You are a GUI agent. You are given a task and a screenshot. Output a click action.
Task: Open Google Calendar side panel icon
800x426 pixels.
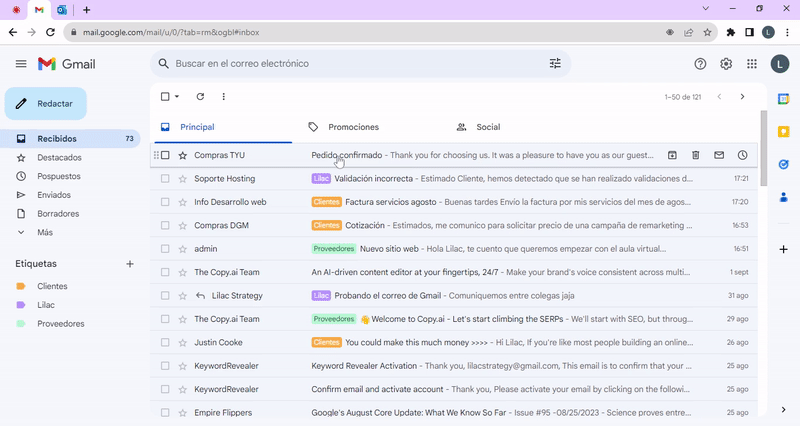[x=783, y=98]
